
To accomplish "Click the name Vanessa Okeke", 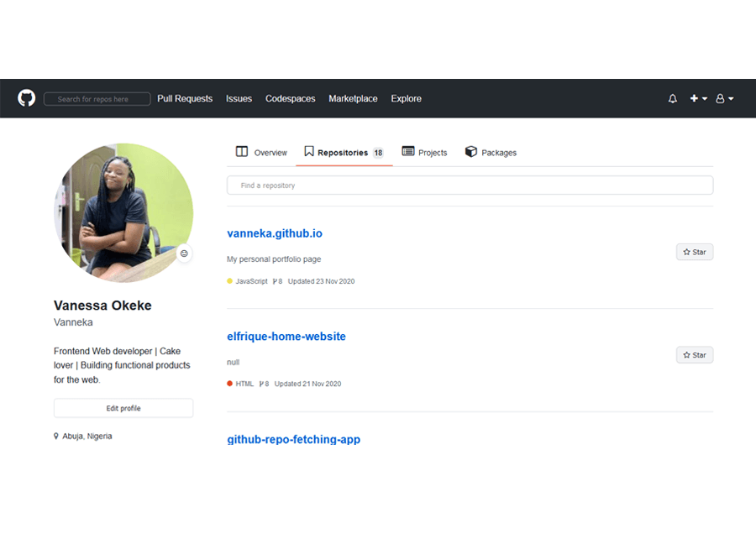I will [102, 306].
